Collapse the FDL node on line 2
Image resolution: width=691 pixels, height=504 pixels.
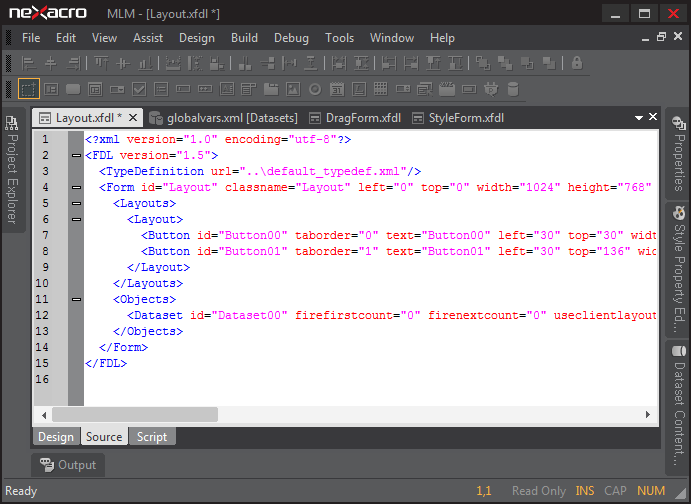click(x=76, y=156)
